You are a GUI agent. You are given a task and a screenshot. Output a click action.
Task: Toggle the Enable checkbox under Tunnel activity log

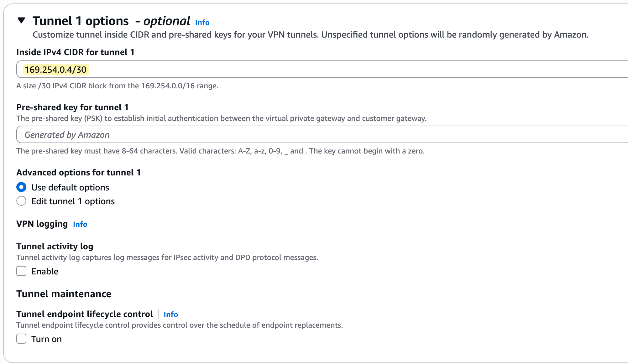point(21,271)
